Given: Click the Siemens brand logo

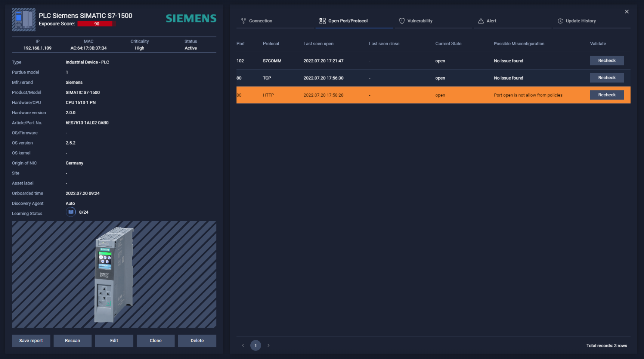Looking at the screenshot, I should click(x=191, y=18).
